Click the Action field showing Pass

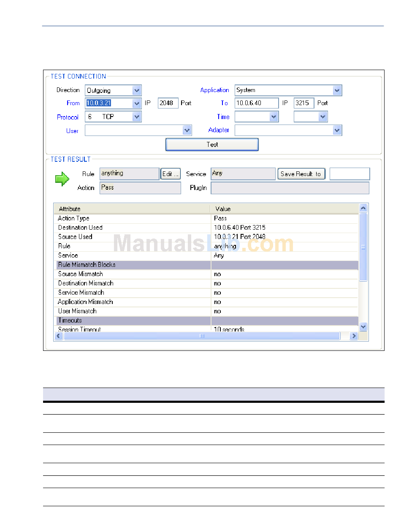(140, 188)
